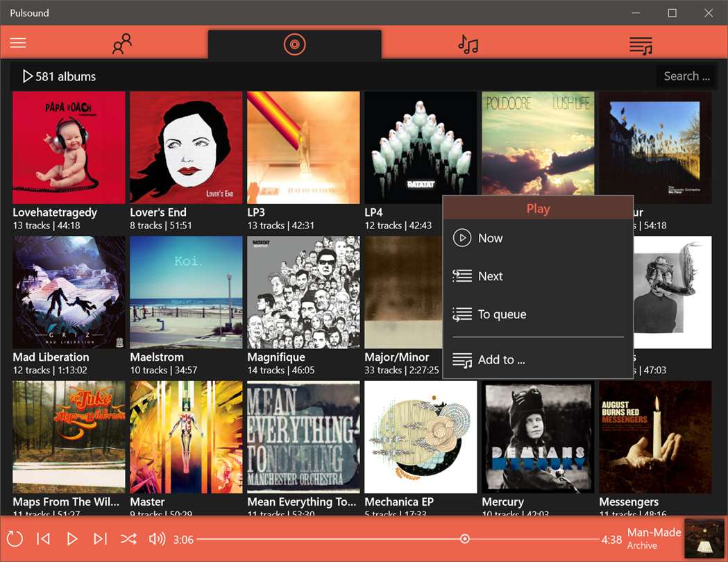Open the volume control
Screen dimensions: 728x562
coord(157,539)
